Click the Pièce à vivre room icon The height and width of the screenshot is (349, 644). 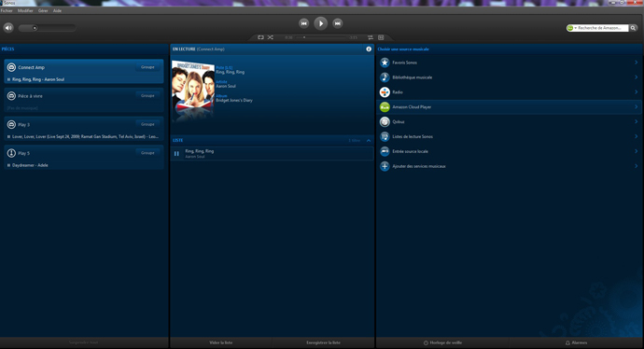coord(11,96)
